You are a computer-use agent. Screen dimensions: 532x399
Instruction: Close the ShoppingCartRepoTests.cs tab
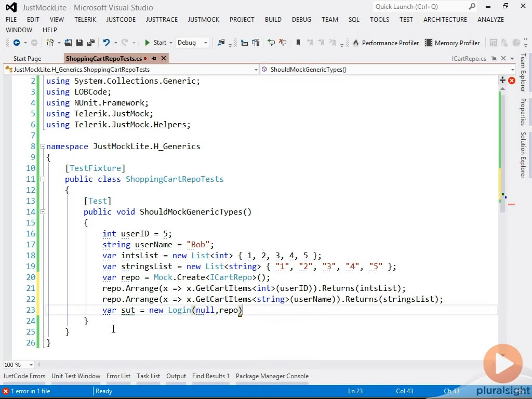pos(164,58)
